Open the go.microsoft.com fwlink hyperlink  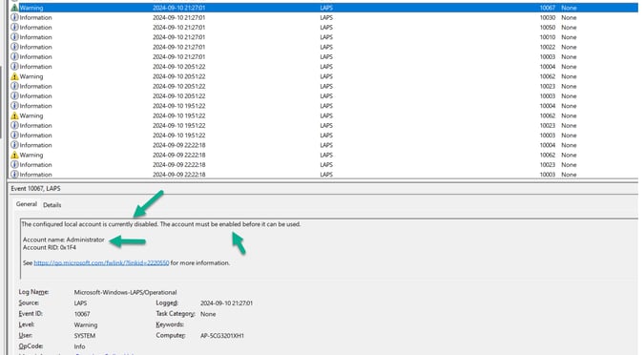tap(101, 263)
